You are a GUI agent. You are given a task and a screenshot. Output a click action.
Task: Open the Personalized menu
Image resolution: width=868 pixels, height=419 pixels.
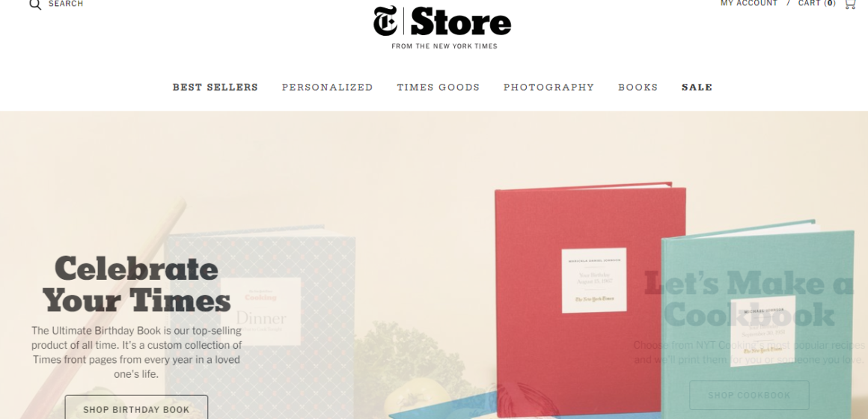[327, 88]
